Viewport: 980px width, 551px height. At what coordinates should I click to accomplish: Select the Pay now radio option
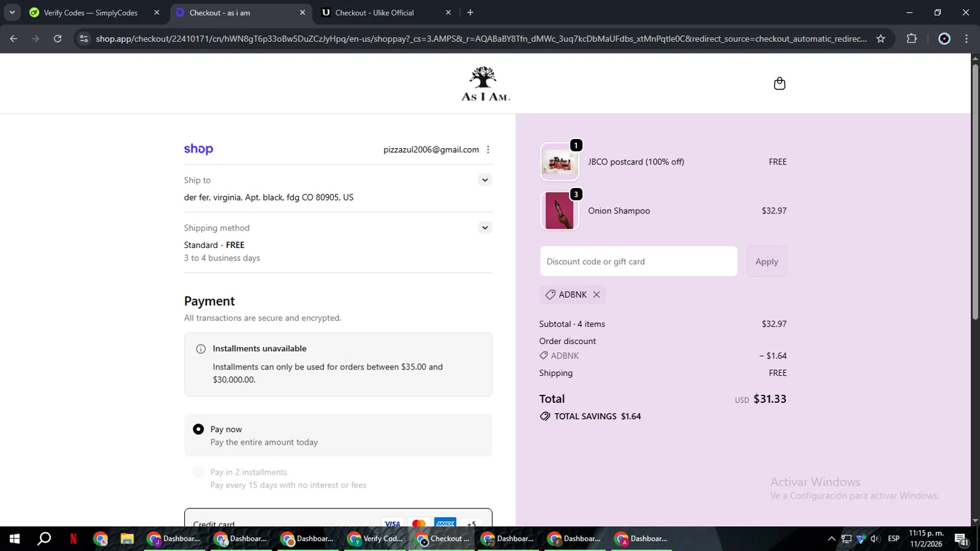point(199,429)
